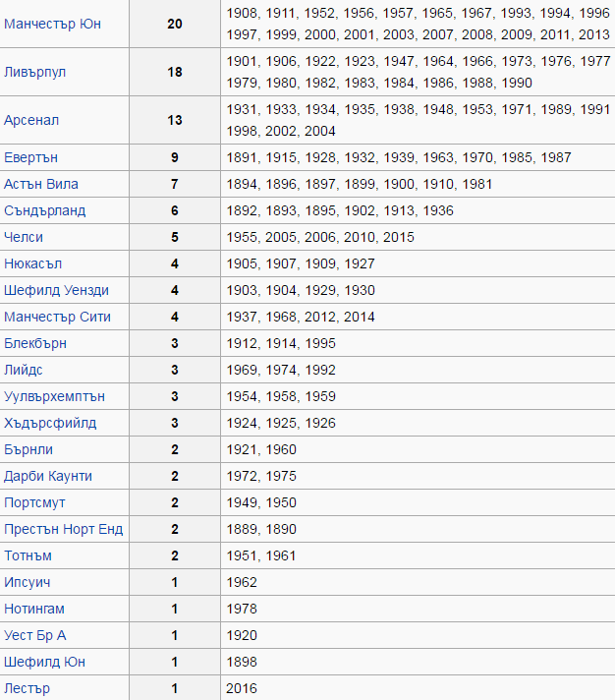615x700 pixels.
Task: Select Евертън years starting 1891
Action: [x=399, y=157]
